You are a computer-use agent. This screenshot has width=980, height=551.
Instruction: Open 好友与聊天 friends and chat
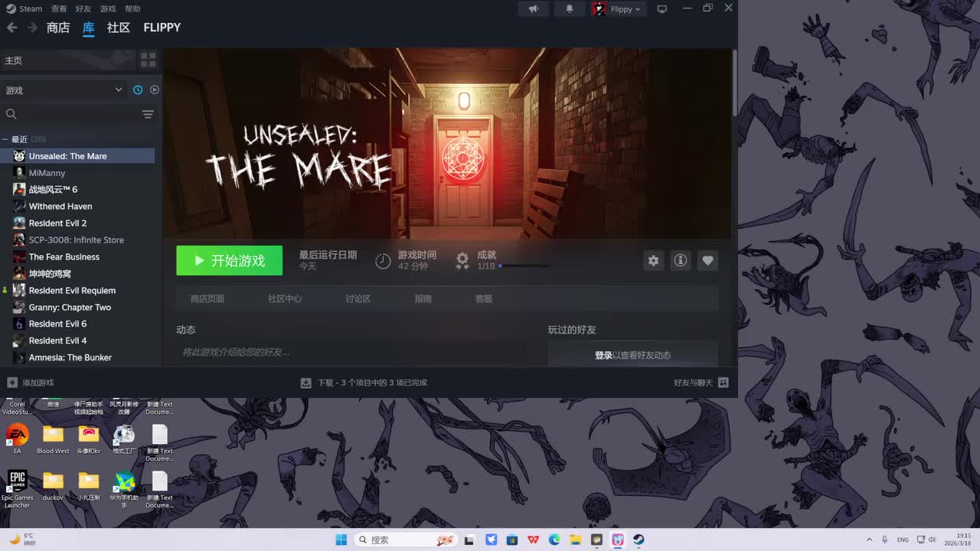(701, 383)
